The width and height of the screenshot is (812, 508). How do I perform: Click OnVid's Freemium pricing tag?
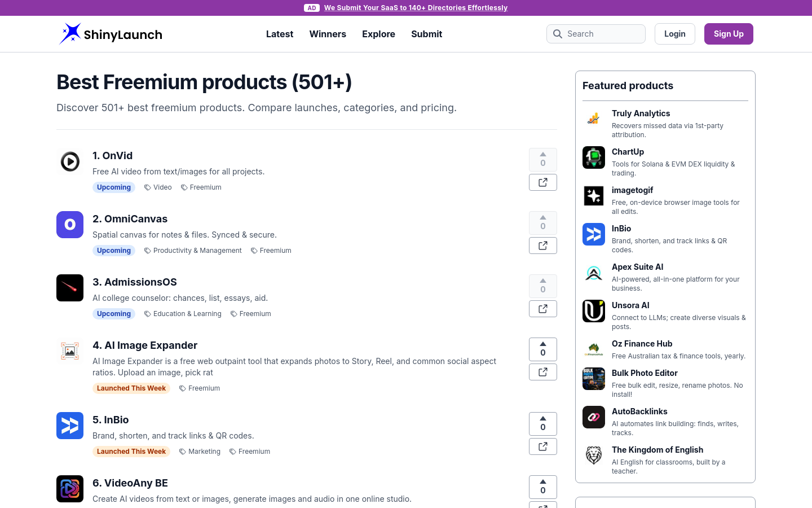click(201, 187)
